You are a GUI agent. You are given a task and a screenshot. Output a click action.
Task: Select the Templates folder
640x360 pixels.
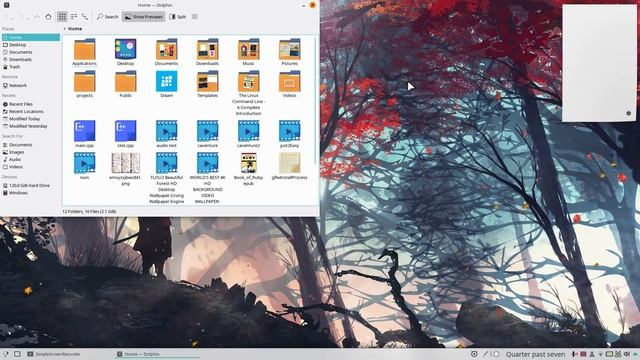point(207,81)
